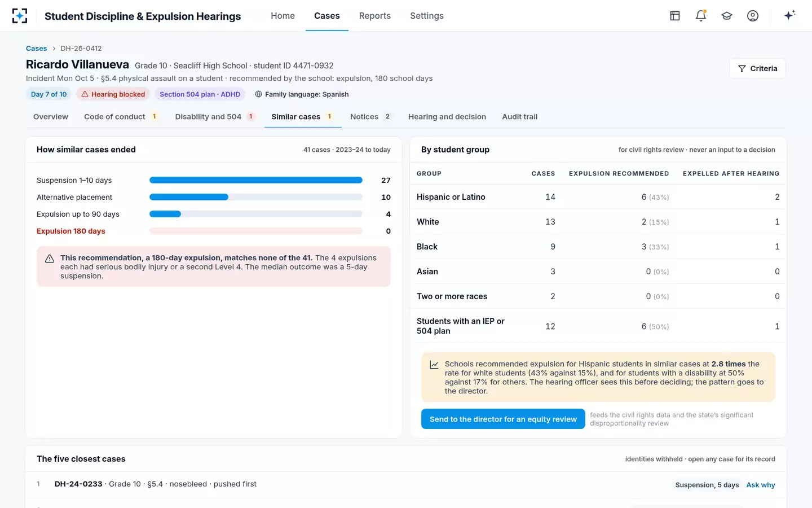Click the Hearing blocked warning icon
This screenshot has height=508, width=812.
click(x=85, y=94)
